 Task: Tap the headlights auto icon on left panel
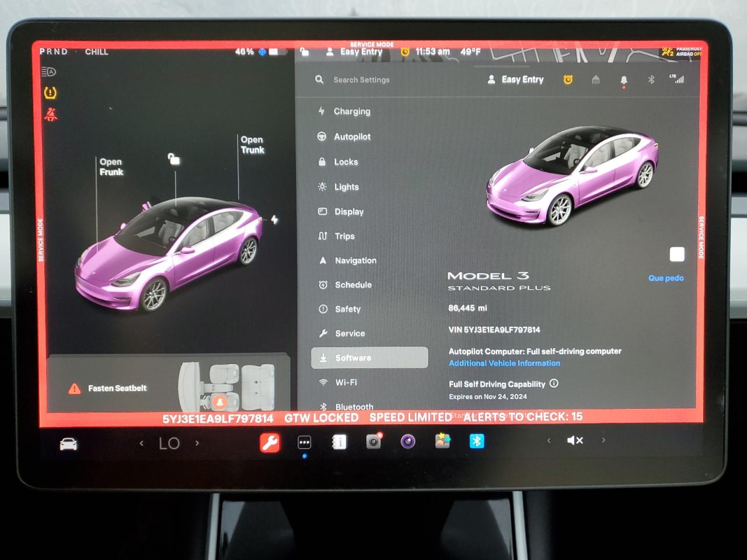point(48,72)
